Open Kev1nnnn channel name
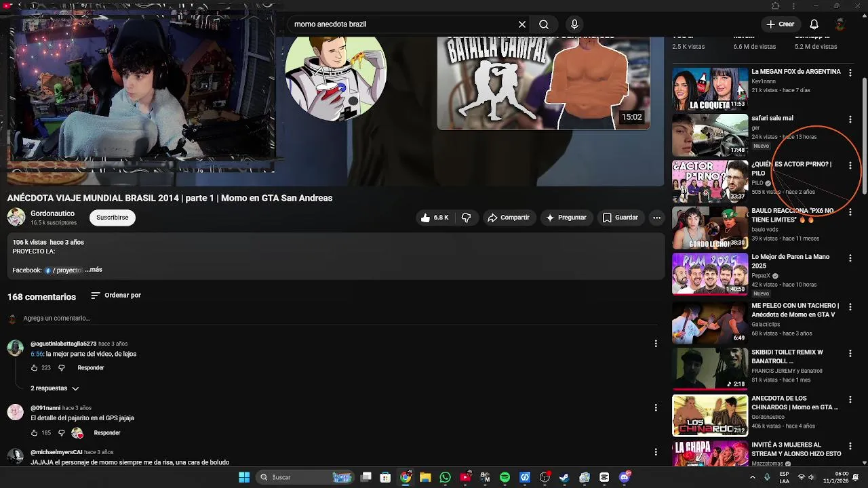 pyautogui.click(x=763, y=81)
